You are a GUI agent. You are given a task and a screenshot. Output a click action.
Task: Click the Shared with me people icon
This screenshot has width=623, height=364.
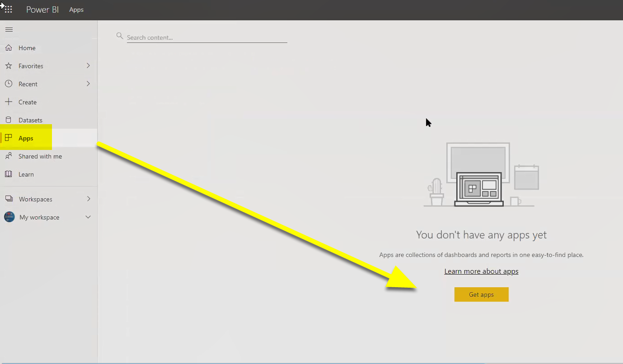[9, 156]
